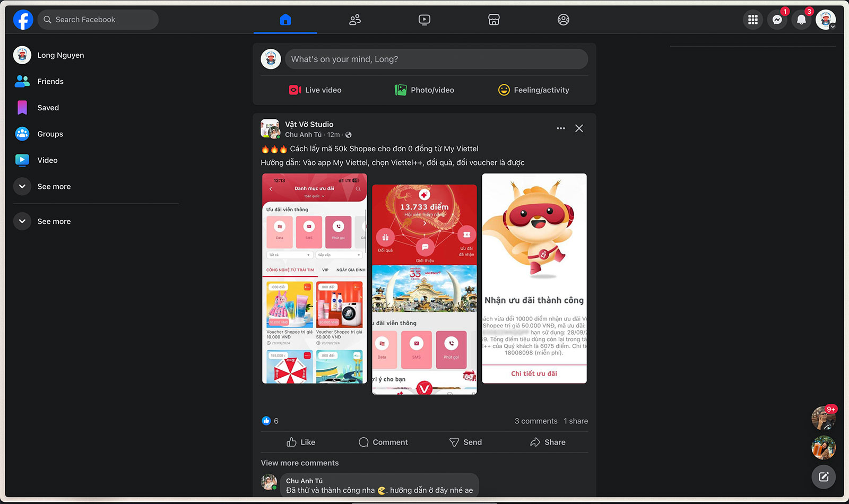Image resolution: width=849 pixels, height=504 pixels.
Task: Open the Video tab in top navigation
Action: (424, 20)
